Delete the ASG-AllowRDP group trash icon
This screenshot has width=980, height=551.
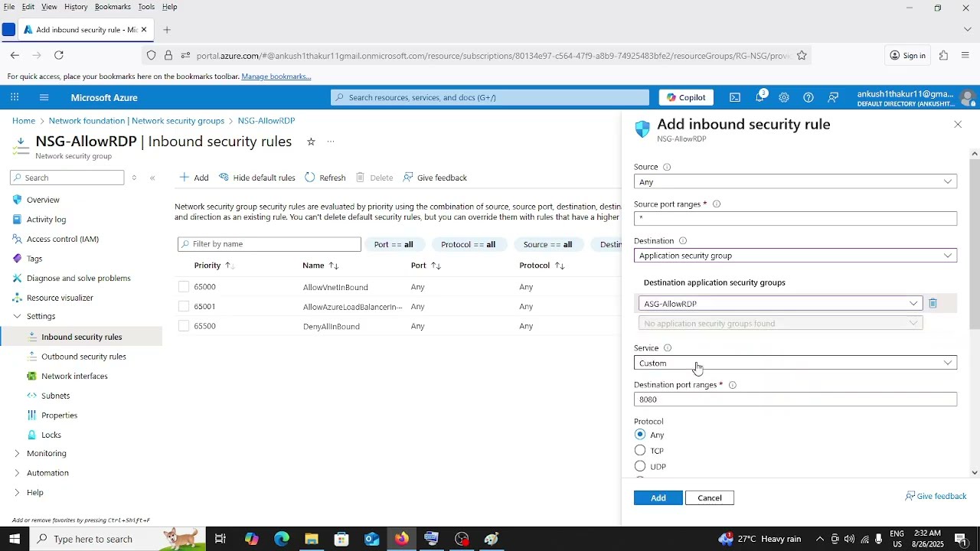point(933,304)
